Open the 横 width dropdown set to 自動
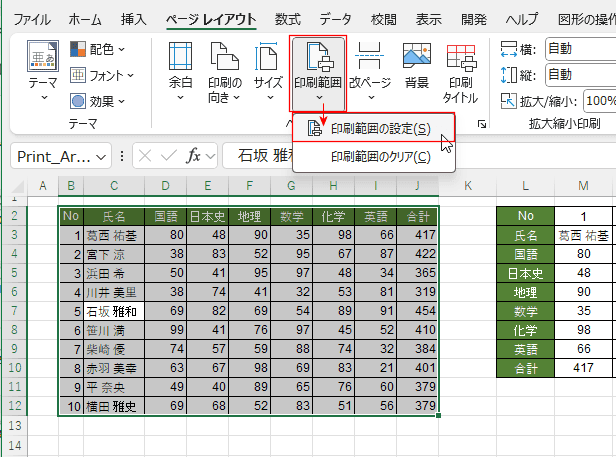The height and width of the screenshot is (457, 616). pyautogui.click(x=581, y=49)
